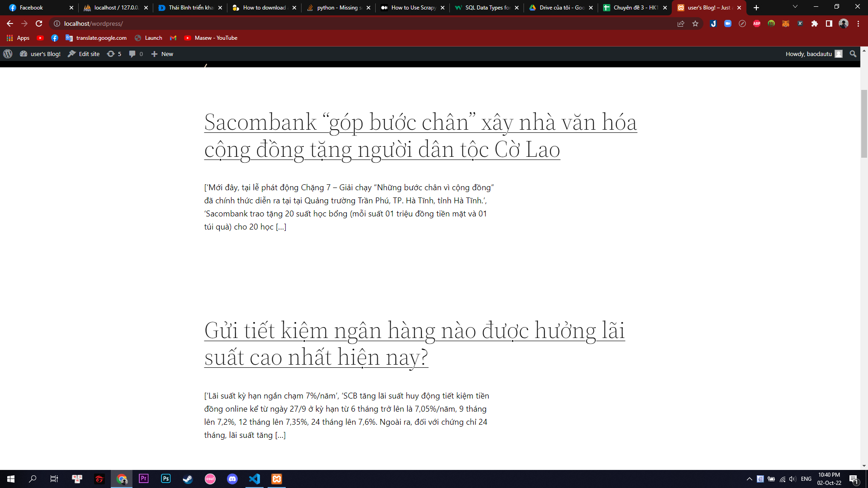The height and width of the screenshot is (488, 868).
Task: Expand the tab search chevron
Action: (795, 7)
